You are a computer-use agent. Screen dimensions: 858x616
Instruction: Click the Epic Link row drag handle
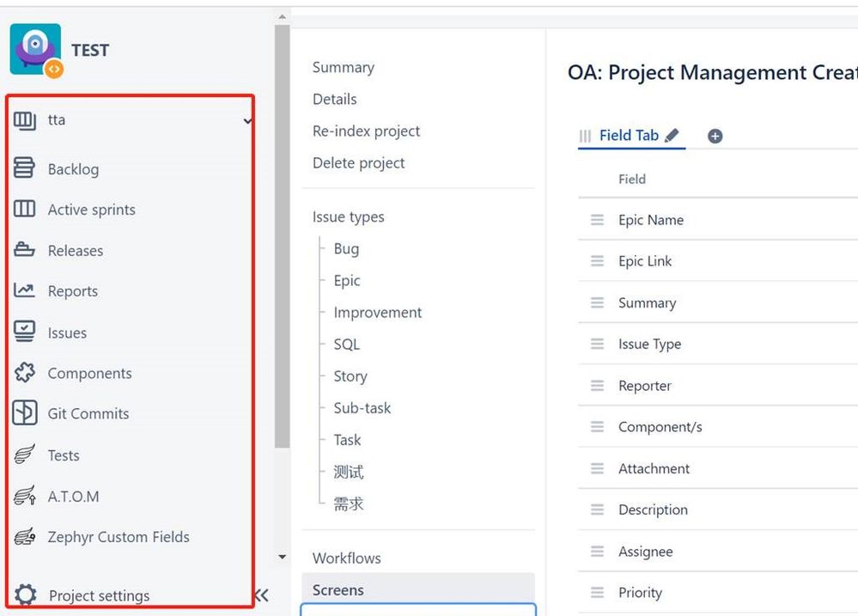[x=597, y=261]
